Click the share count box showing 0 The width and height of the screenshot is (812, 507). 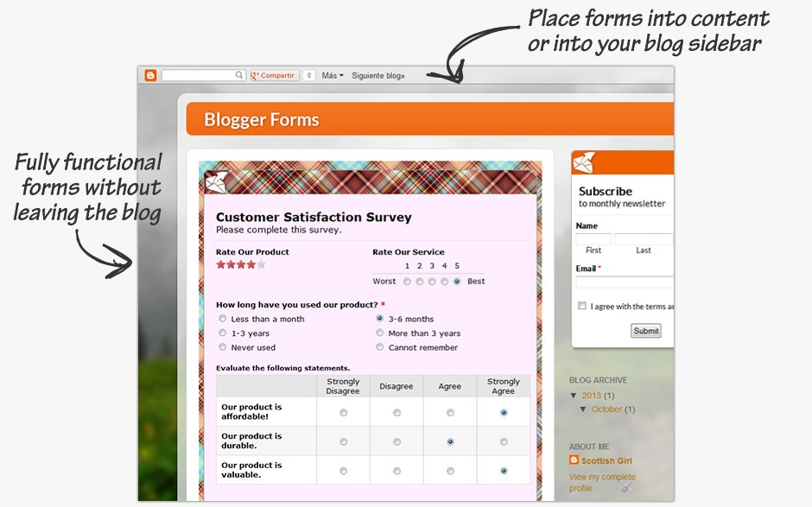tap(308, 76)
